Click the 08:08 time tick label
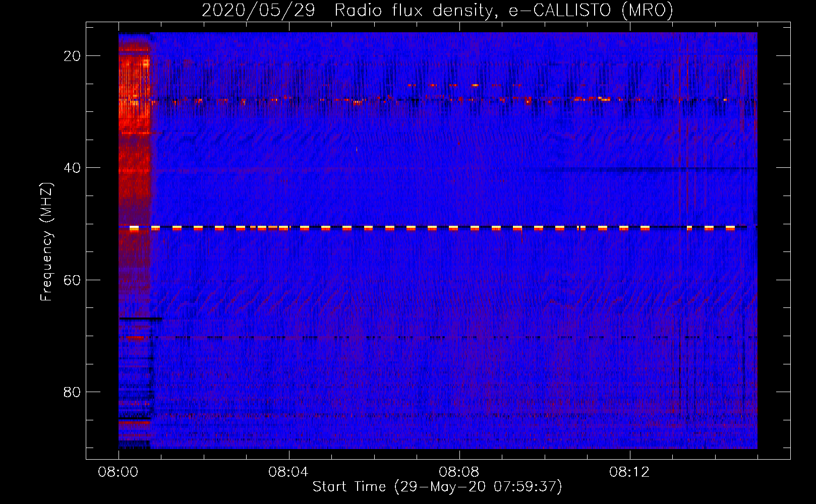816x504 pixels. pyautogui.click(x=459, y=472)
